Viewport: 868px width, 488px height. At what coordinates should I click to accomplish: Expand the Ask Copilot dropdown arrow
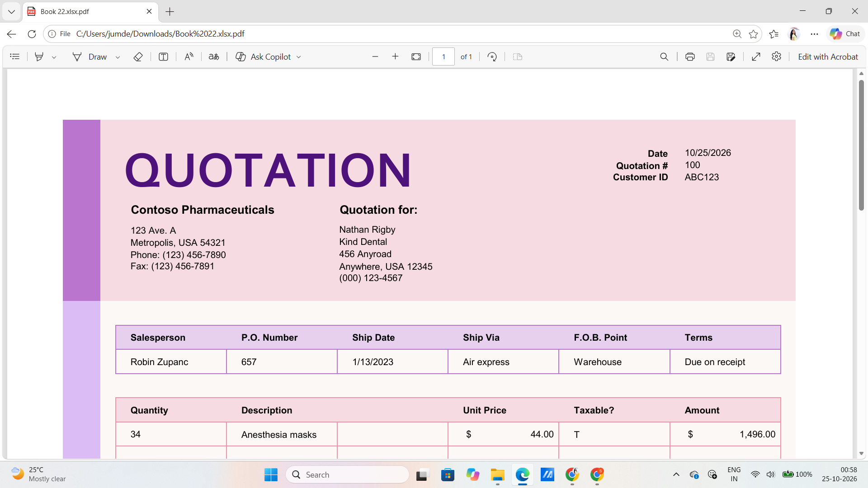(298, 57)
